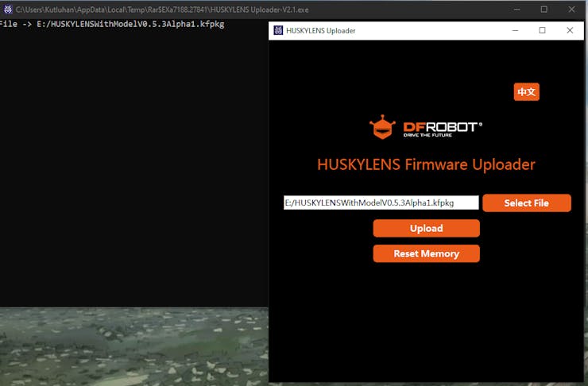Focus the firmware file path field
588x386 pixels.
pyautogui.click(x=381, y=203)
